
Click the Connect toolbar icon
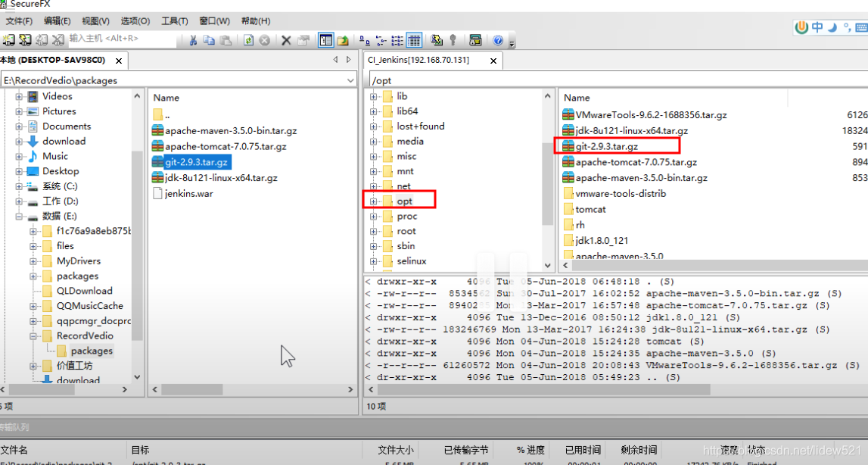(8, 40)
